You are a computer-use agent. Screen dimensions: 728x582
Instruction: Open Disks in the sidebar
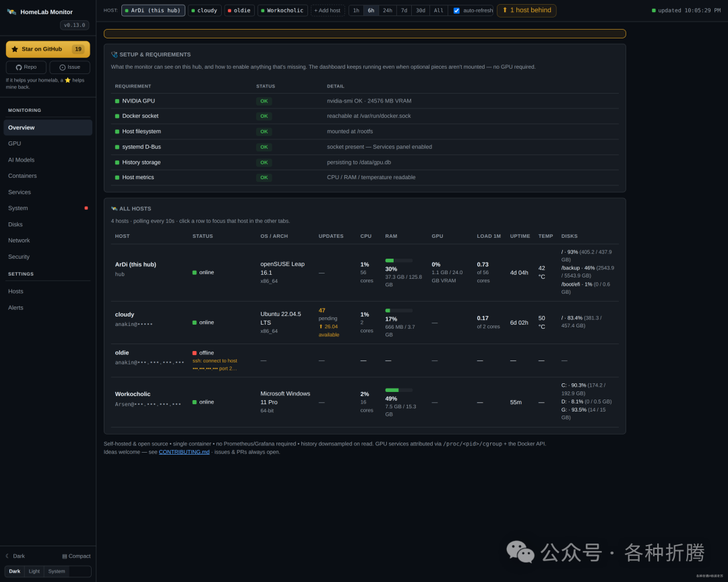pyautogui.click(x=48, y=224)
